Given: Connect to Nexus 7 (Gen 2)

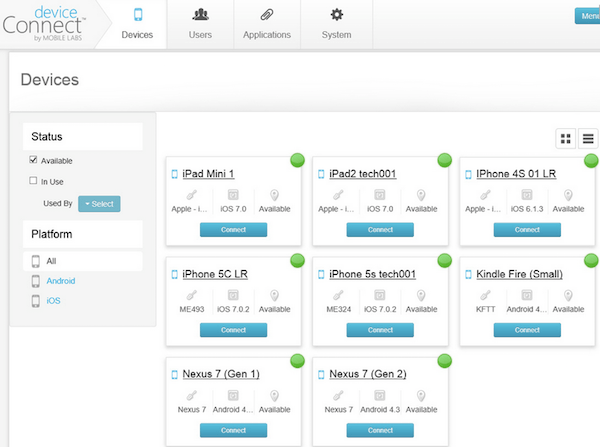Looking at the screenshot, I should tap(380, 430).
